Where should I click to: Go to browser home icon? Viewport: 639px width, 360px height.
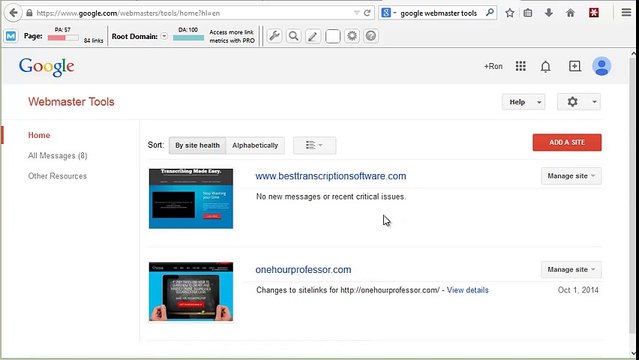(x=571, y=13)
